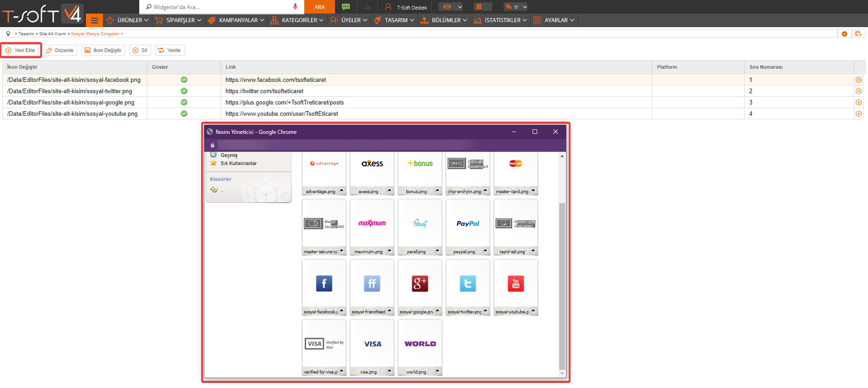Image resolution: width=868 pixels, height=388 pixels.
Task: Expand the world.png thumbnail arrow menu
Action: [438, 371]
